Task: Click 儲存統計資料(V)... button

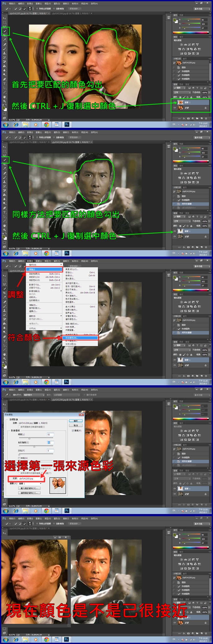Action: pos(29,493)
